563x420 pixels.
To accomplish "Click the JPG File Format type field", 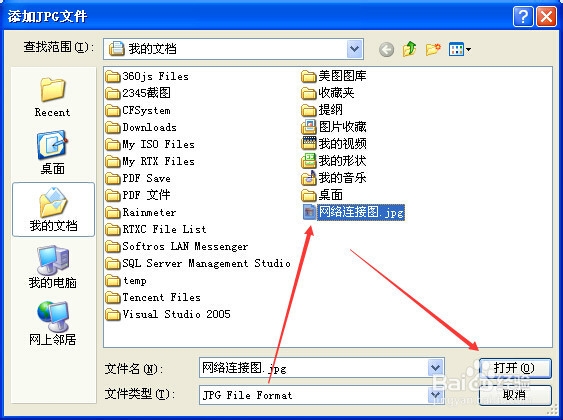I will pos(313,395).
